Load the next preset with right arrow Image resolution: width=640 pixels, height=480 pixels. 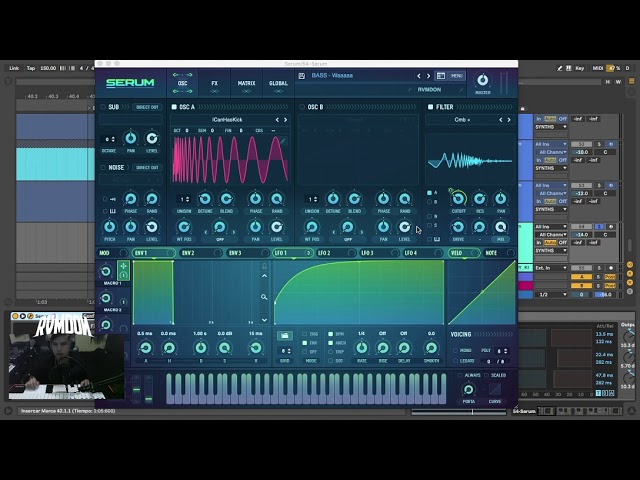coord(429,76)
